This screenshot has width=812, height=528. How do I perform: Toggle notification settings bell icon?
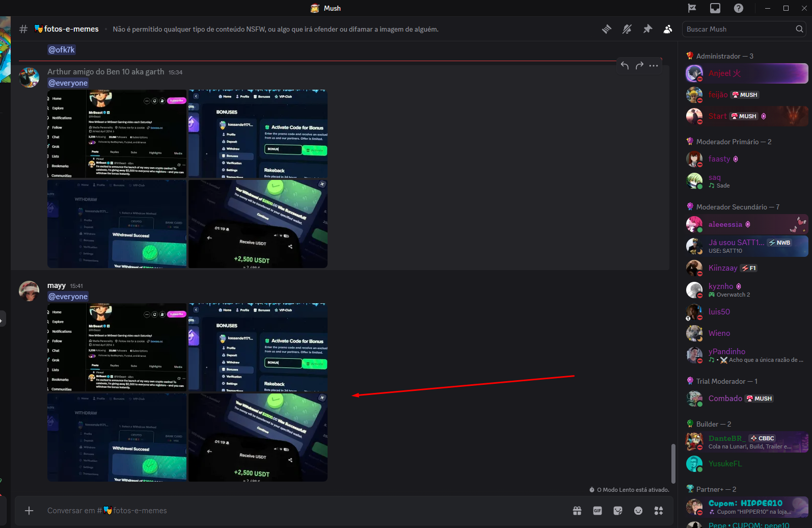pyautogui.click(x=627, y=29)
